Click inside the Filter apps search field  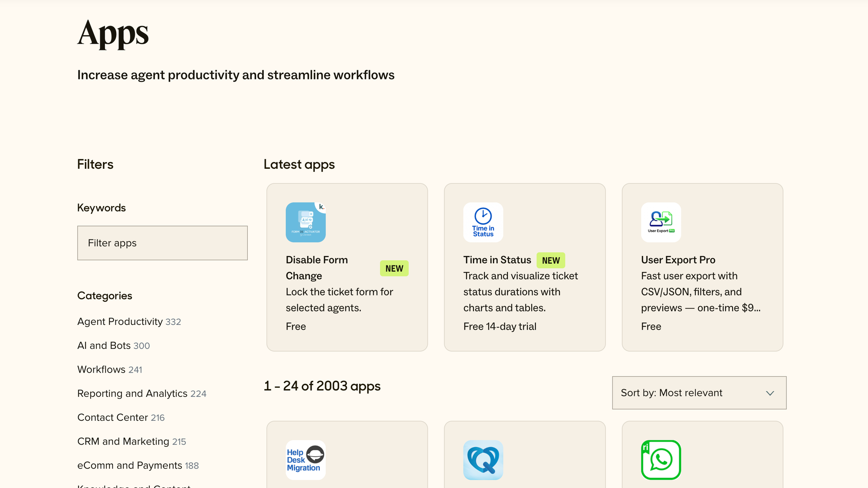tap(162, 243)
